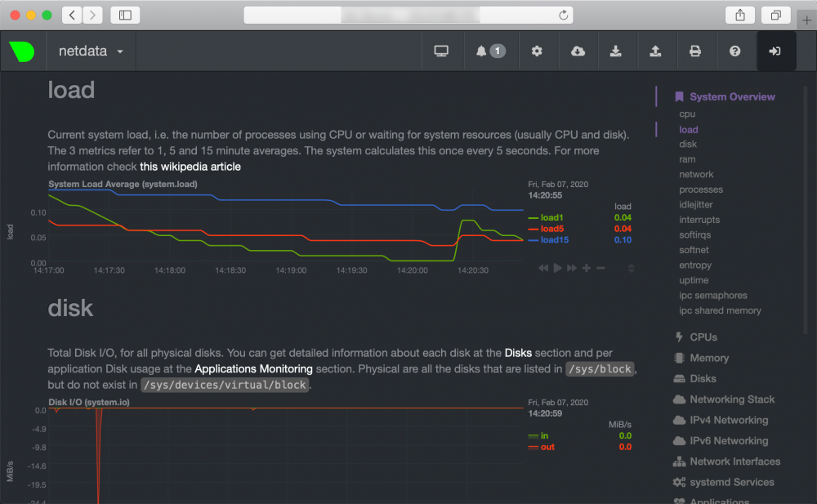The image size is (817, 504).
Task: Jump to ipc shared memory in sidebar
Action: click(720, 310)
